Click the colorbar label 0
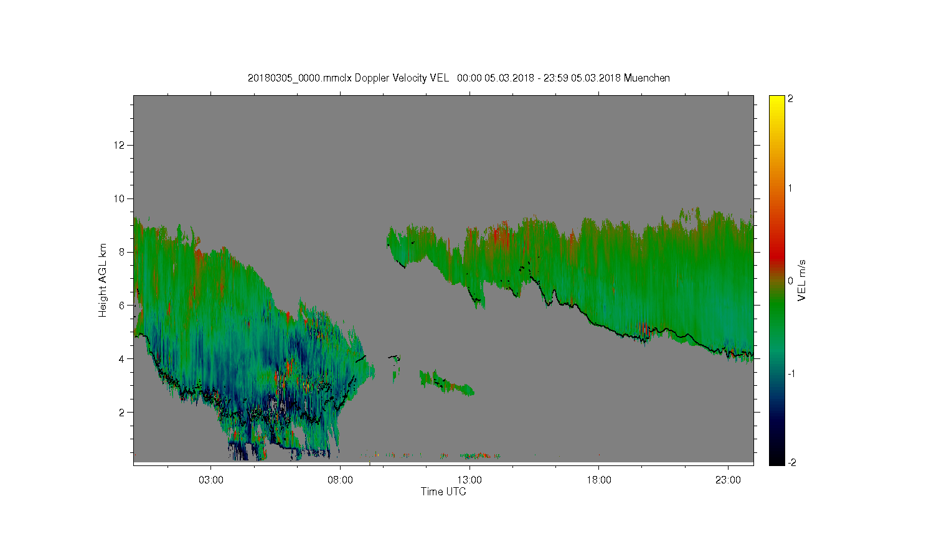This screenshot has width=934, height=560. point(791,281)
